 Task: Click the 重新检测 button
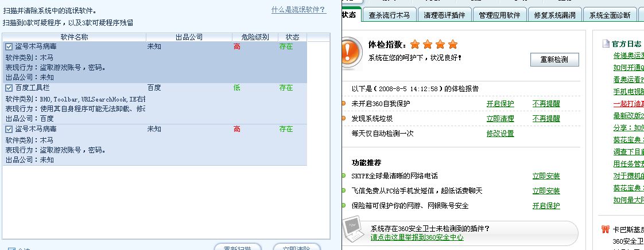tap(554, 60)
